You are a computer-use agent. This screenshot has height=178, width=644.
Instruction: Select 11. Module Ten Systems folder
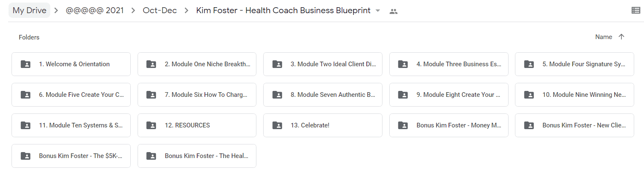click(x=71, y=125)
